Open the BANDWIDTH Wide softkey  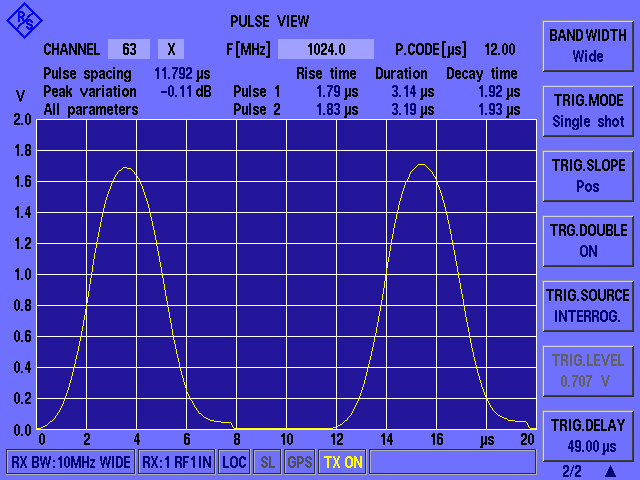(588, 46)
